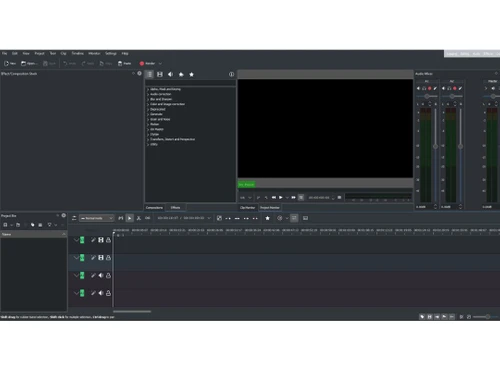Switch to the Compositions tab

[x=154, y=207]
